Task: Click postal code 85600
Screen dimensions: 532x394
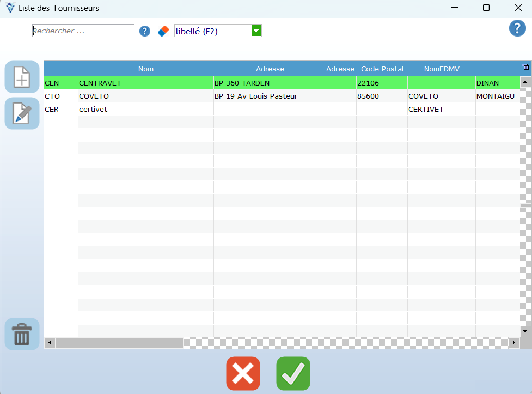Action: (382, 96)
